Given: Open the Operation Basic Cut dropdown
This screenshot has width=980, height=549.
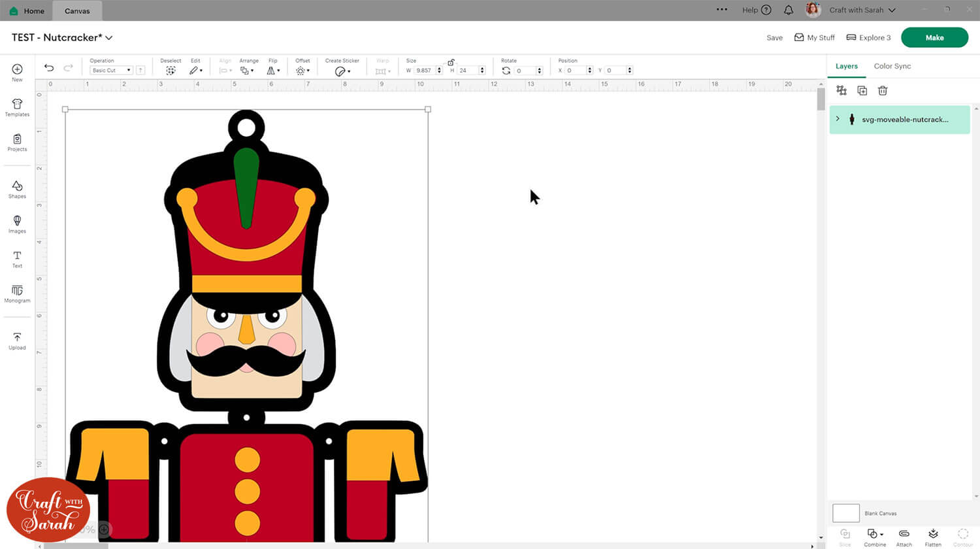Looking at the screenshot, I should click(111, 71).
